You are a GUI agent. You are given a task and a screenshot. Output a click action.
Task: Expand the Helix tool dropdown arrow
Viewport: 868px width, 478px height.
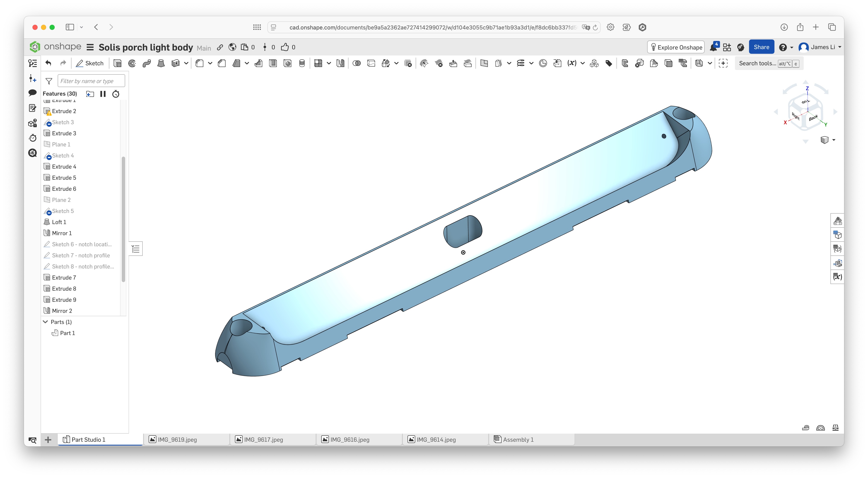[x=531, y=63]
